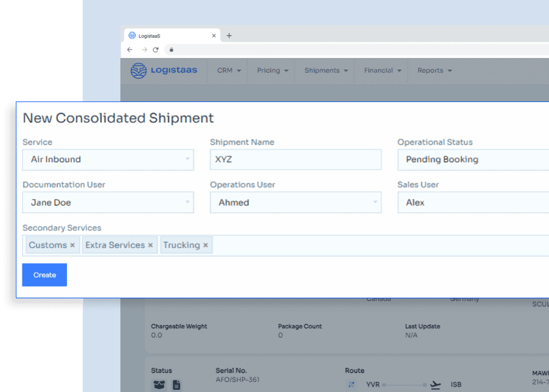Click the open box status icon
Viewport: 549px width, 392px height.
click(x=159, y=385)
